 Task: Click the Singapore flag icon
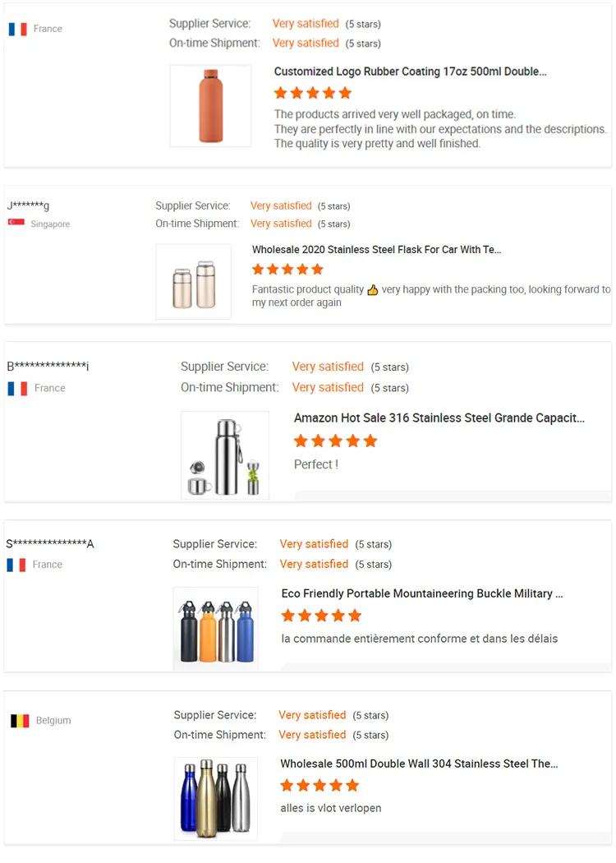(16, 224)
